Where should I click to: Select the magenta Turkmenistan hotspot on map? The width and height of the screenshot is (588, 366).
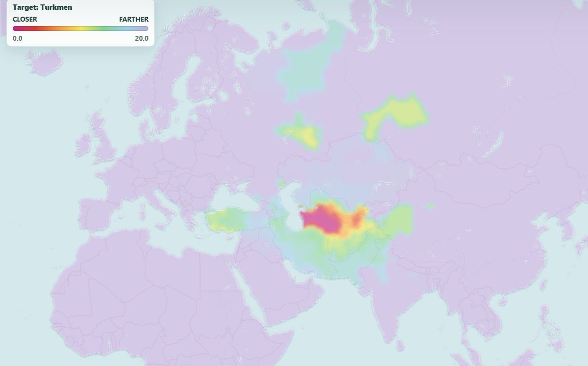coord(323,220)
